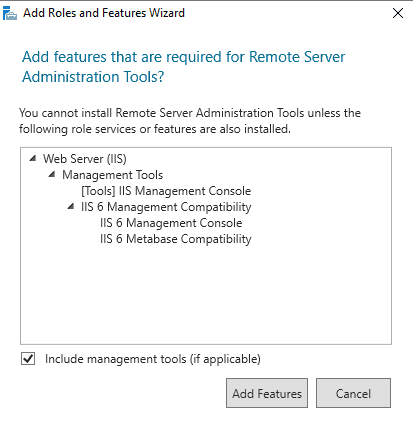This screenshot has width=413, height=434.
Task: Select Management Tools tree item
Action: tap(113, 175)
